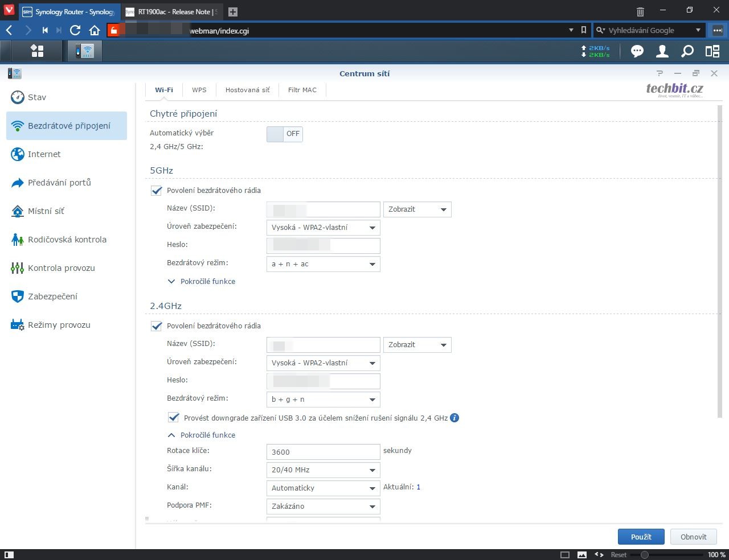Click the info icon next to USB 3.0 downgrade
The image size is (729, 560).
click(x=454, y=418)
